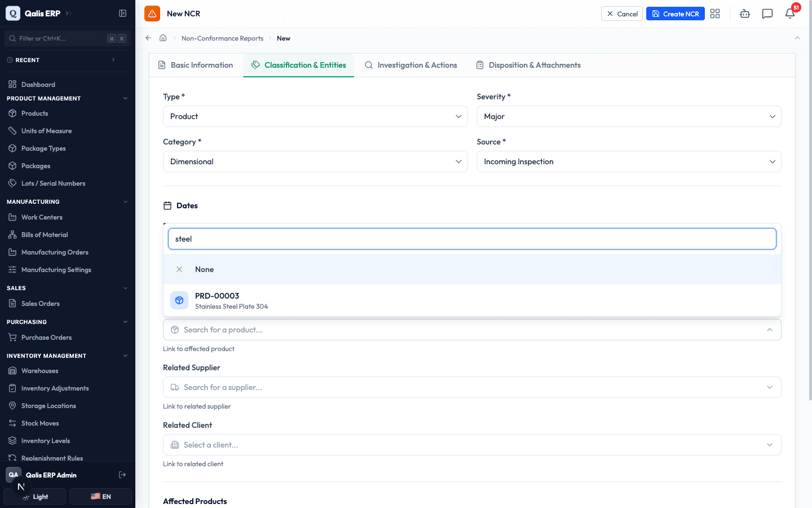The height and width of the screenshot is (508, 812).
Task: Go to home breadcrumb icon
Action: coord(163,38)
